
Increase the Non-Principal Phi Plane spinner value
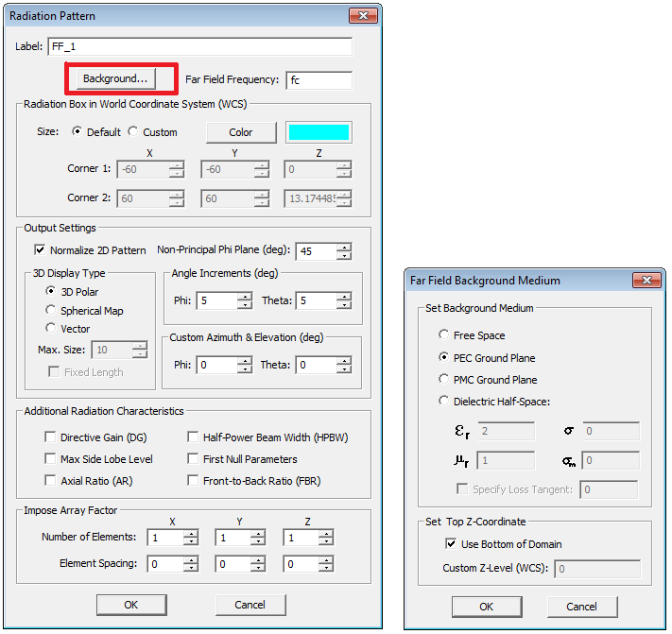click(344, 248)
